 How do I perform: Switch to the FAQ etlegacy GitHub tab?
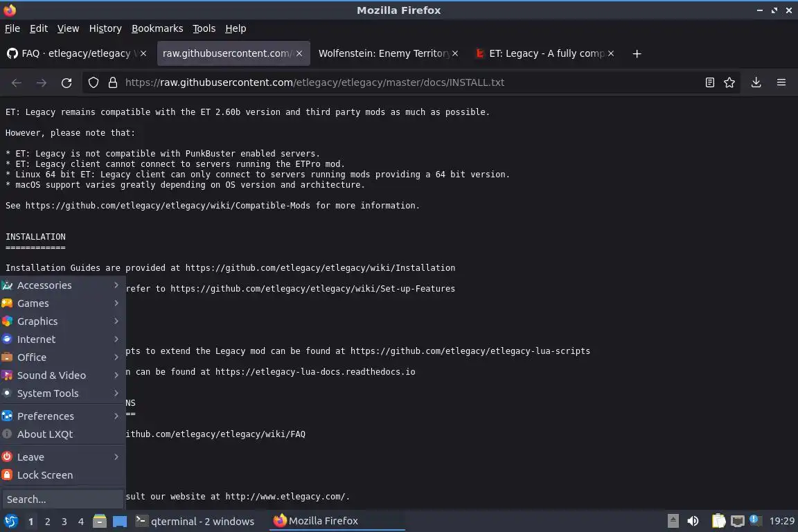76,53
